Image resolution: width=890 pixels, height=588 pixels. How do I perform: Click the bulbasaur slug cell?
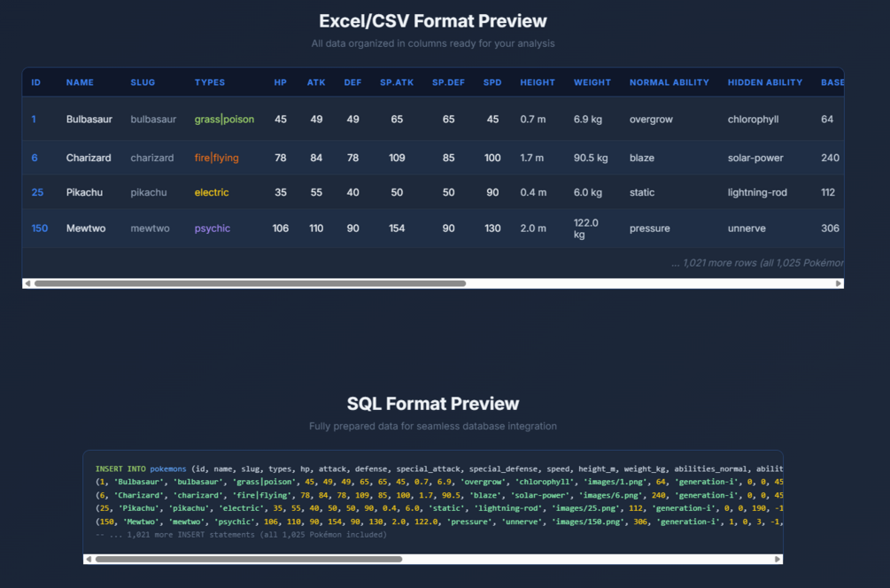coord(153,120)
